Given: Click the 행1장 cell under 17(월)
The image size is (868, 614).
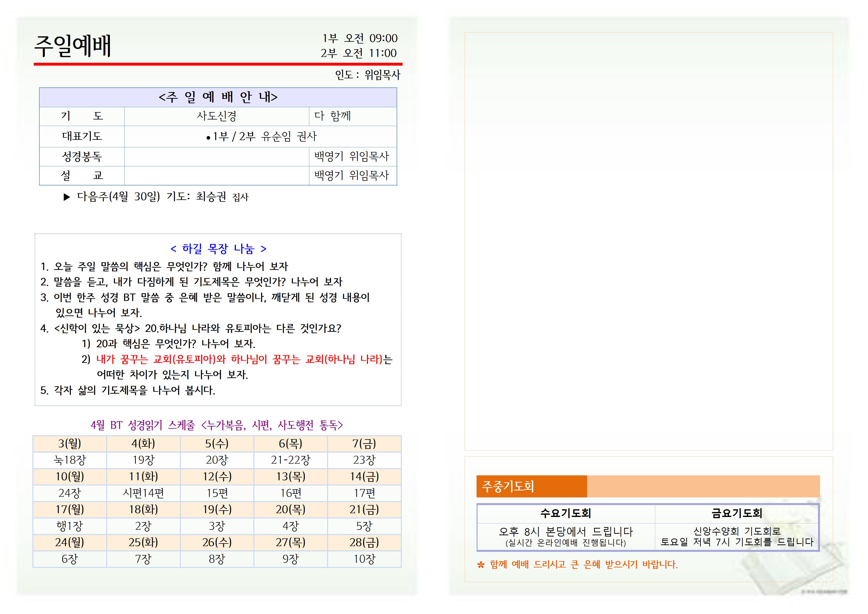Looking at the screenshot, I should point(70,526).
